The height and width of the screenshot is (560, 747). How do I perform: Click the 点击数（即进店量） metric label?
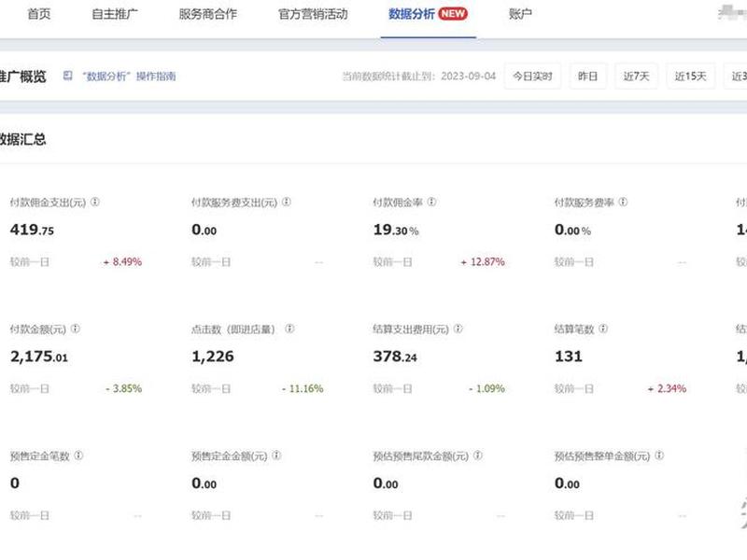coord(233,329)
